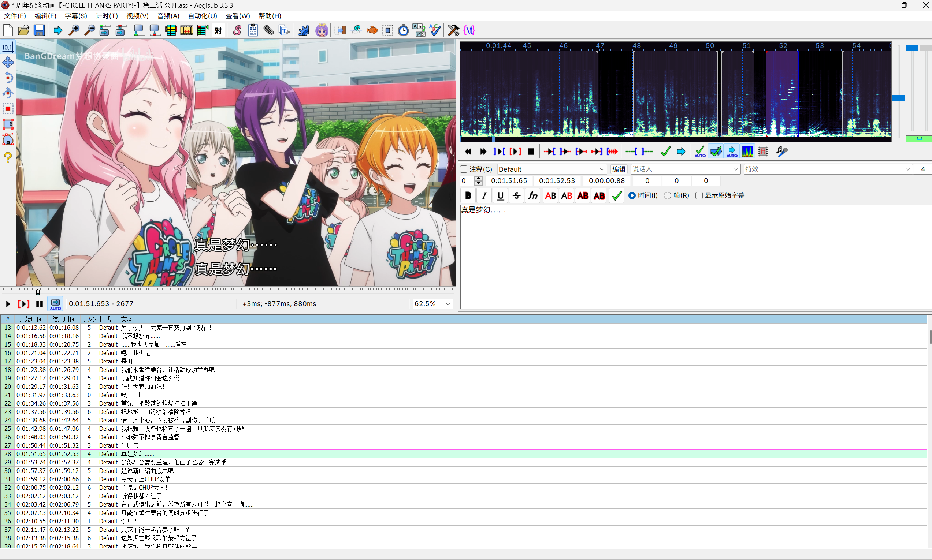Zoom video out with magnifier minus icon
Image resolution: width=932 pixels, height=560 pixels.
89,30
